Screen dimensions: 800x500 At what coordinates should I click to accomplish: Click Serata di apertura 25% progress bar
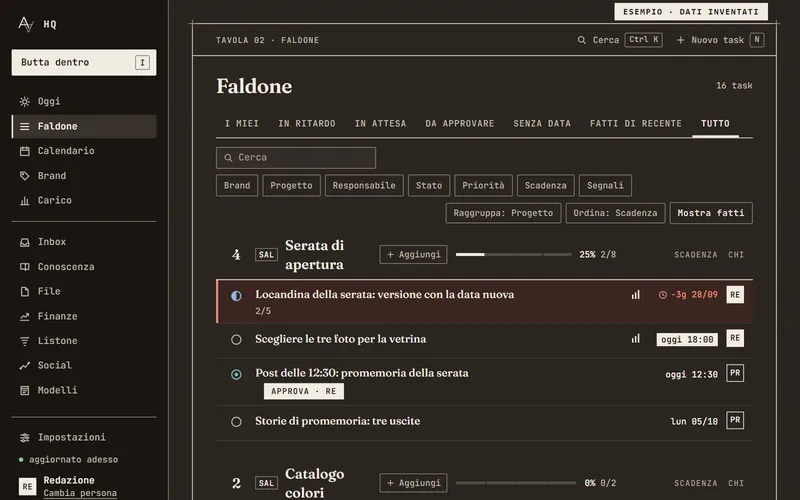tap(513, 255)
